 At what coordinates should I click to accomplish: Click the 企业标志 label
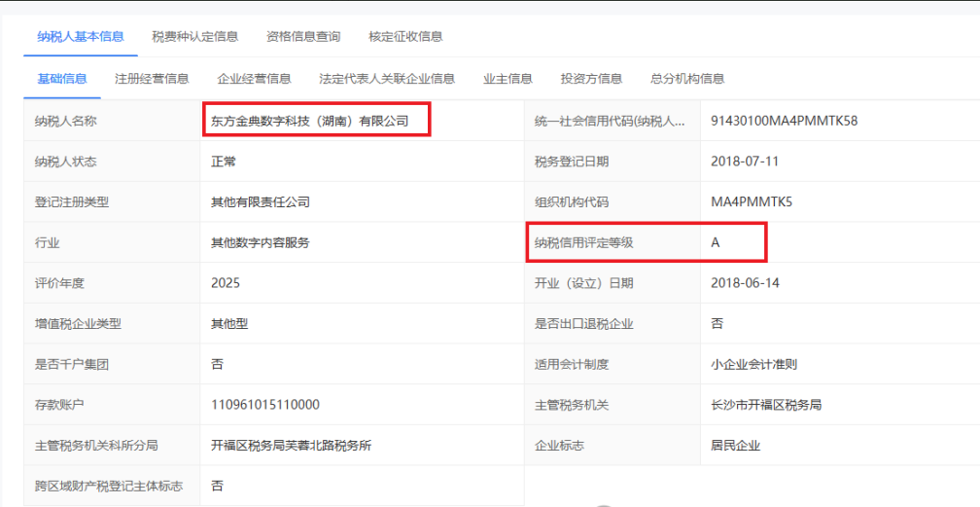559,446
